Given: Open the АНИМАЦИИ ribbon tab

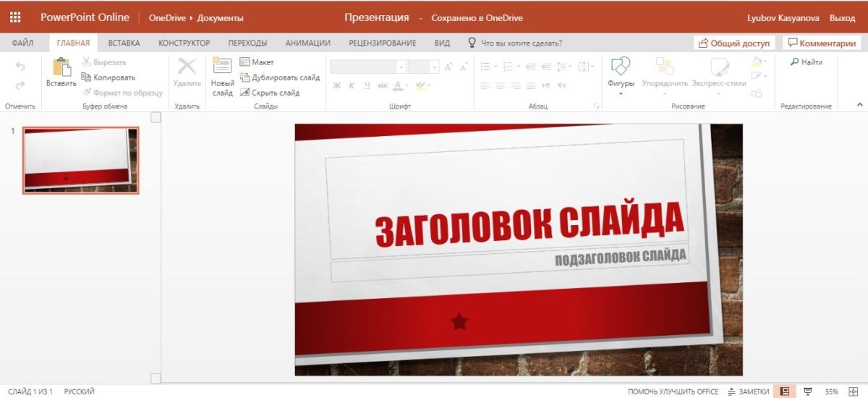Looking at the screenshot, I should (307, 43).
